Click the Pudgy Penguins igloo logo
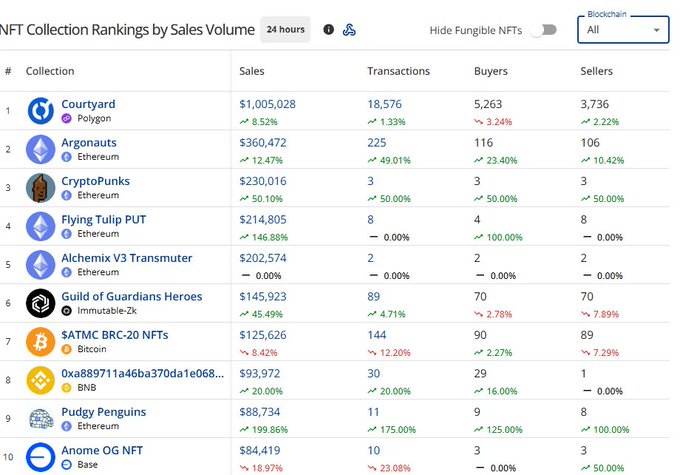Viewport: 680px width, 475px height. pyautogui.click(x=40, y=419)
